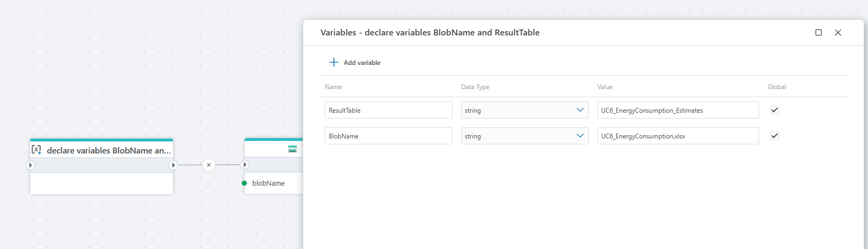Click the BlobName name input field

pyautogui.click(x=388, y=136)
